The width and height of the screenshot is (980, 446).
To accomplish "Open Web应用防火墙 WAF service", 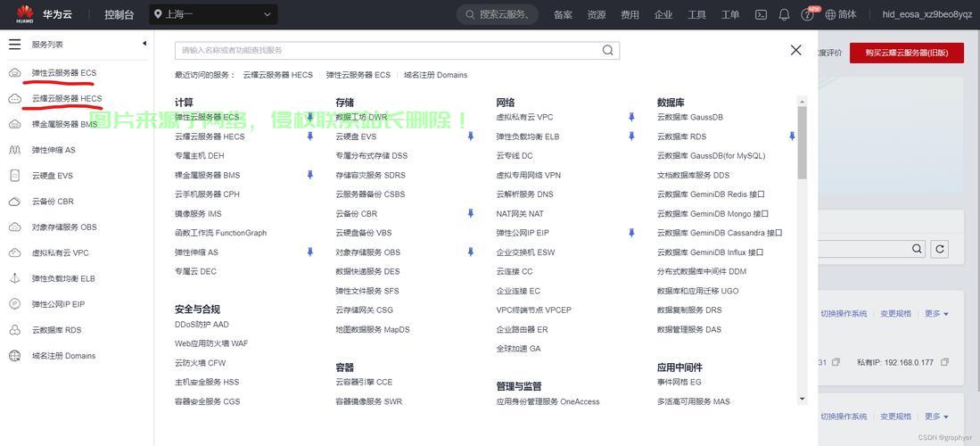I will 211,343.
